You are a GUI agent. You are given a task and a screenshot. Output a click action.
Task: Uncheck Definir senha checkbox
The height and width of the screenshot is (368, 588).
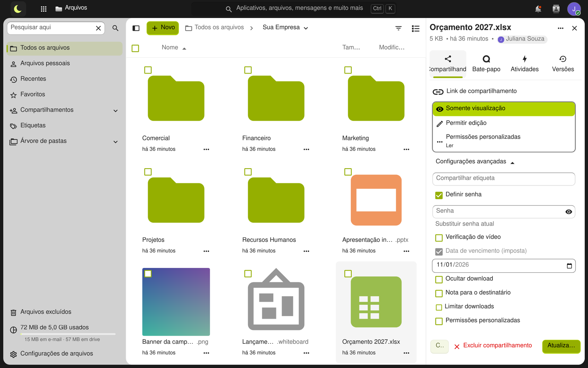439,195
